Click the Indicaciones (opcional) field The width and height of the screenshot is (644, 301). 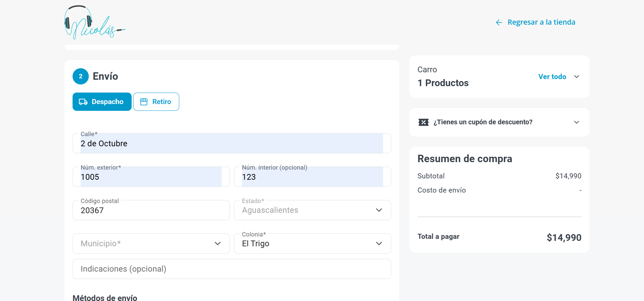(232, 269)
